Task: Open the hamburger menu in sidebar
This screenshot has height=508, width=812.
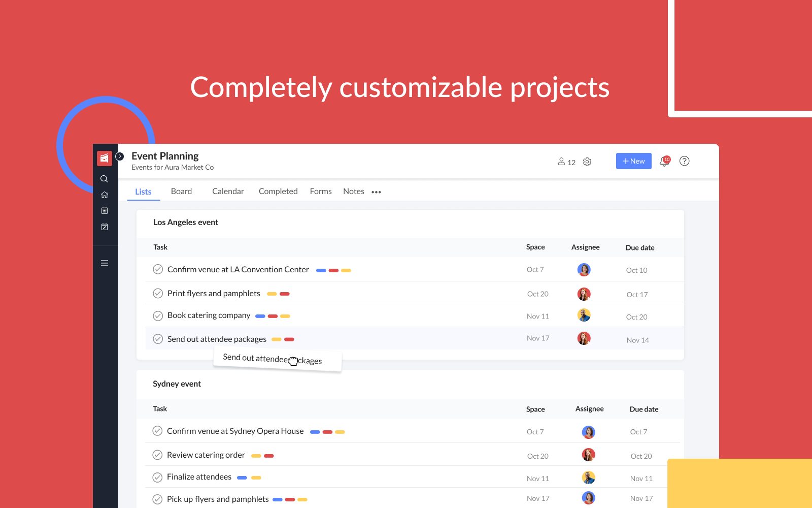Action: [x=105, y=263]
